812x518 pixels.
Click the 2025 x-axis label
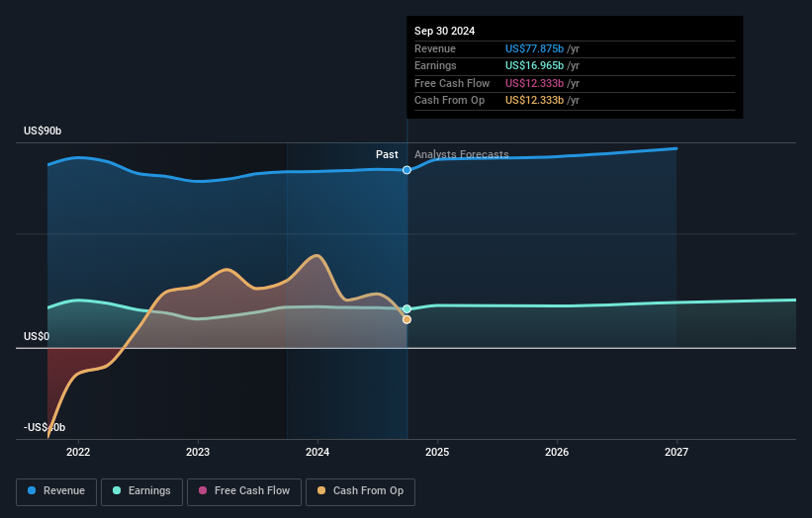pos(437,453)
